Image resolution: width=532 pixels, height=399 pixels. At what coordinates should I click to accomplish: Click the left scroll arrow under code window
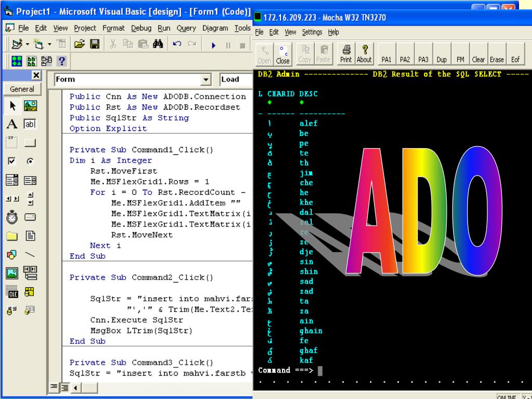coord(75,388)
